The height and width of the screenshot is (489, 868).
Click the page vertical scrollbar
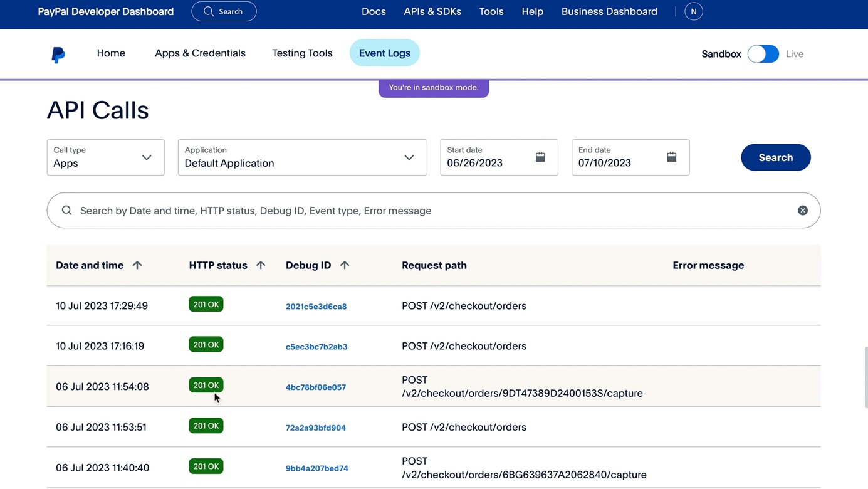pyautogui.click(x=865, y=377)
